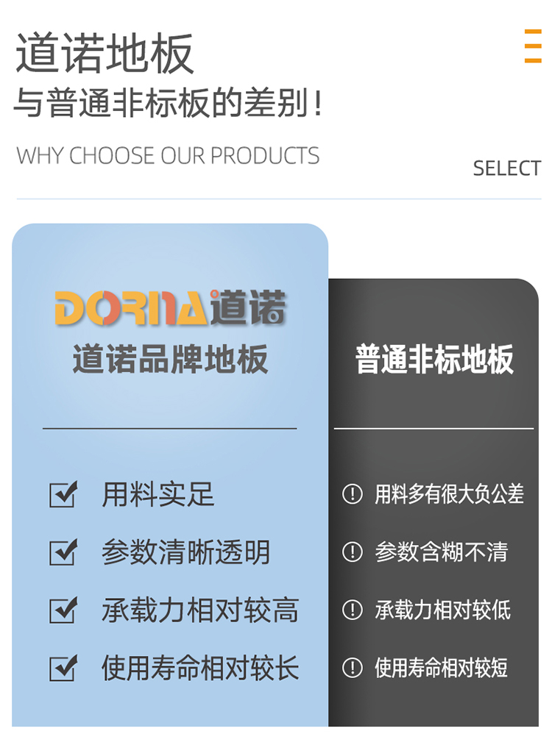552x756 pixels.
Task: Open the orange hamburger menu icon
Action: (x=533, y=46)
